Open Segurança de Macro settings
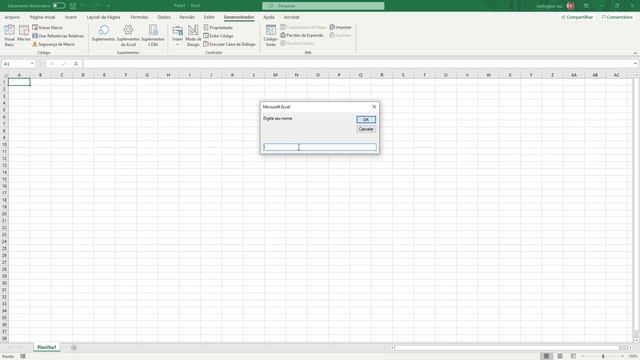640x360 pixels. point(53,44)
